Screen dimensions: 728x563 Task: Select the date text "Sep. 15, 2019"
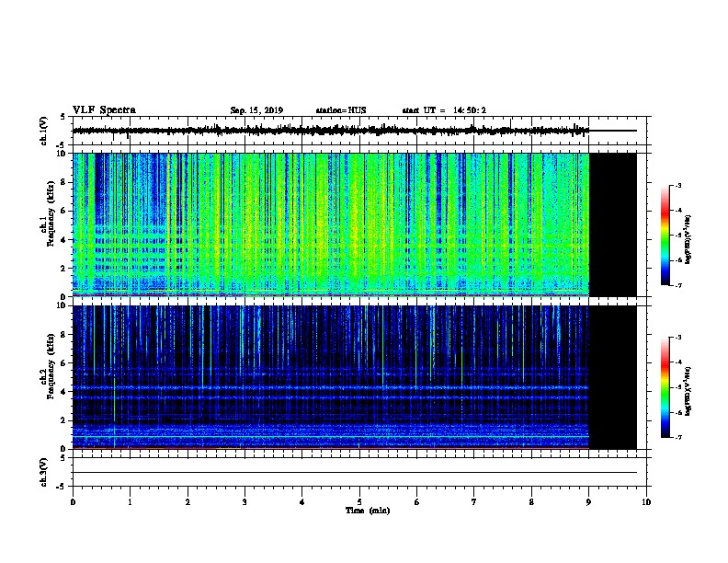tap(256, 110)
